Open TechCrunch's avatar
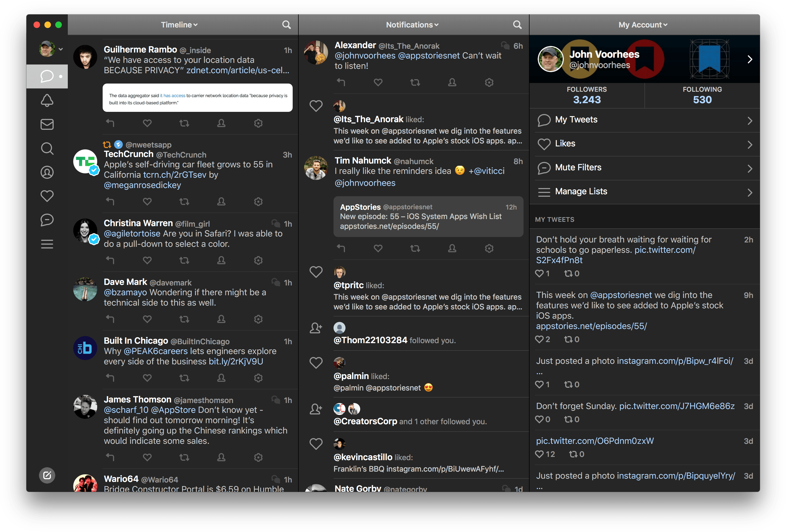The width and height of the screenshot is (786, 532). [x=85, y=162]
